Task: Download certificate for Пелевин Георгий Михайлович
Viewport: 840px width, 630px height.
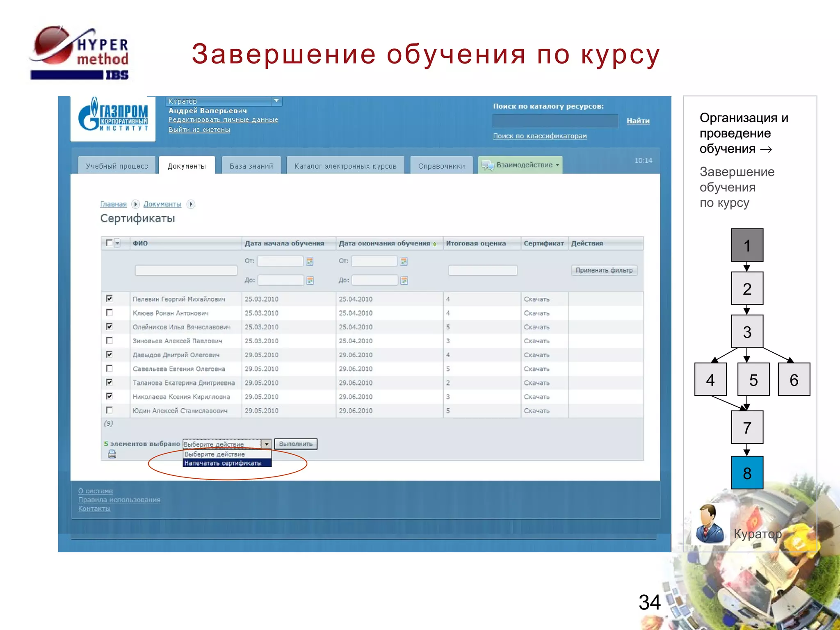Action: click(536, 299)
